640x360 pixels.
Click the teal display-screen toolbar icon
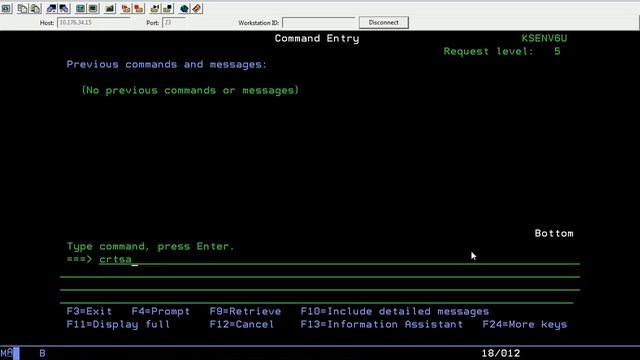80,9
